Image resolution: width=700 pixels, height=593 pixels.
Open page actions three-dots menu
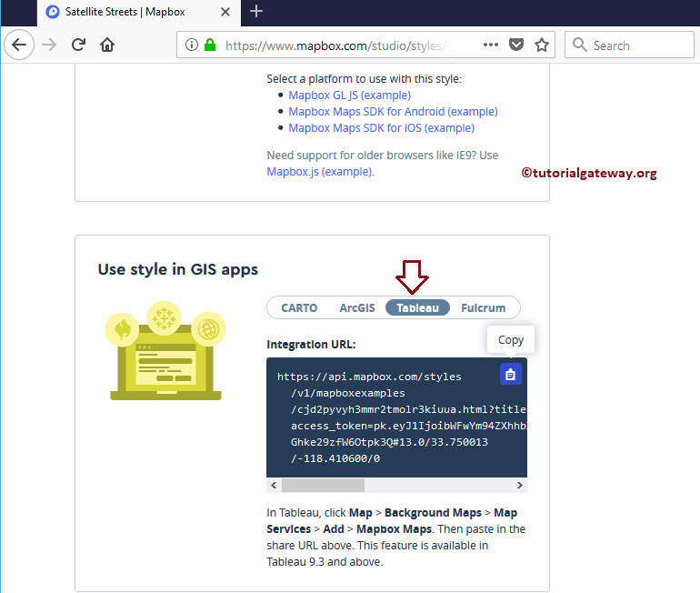point(491,45)
